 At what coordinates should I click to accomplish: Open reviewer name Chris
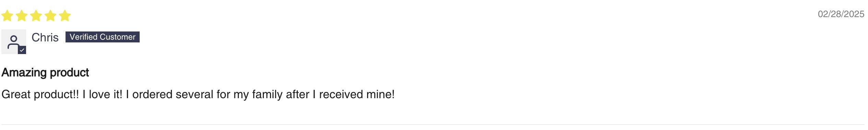[45, 37]
